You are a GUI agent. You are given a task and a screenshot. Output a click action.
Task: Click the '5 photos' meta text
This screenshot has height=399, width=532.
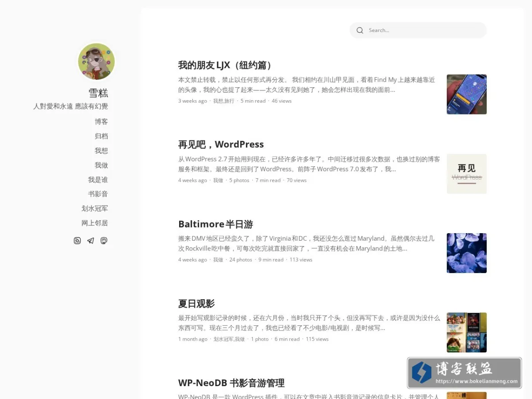tap(239, 180)
